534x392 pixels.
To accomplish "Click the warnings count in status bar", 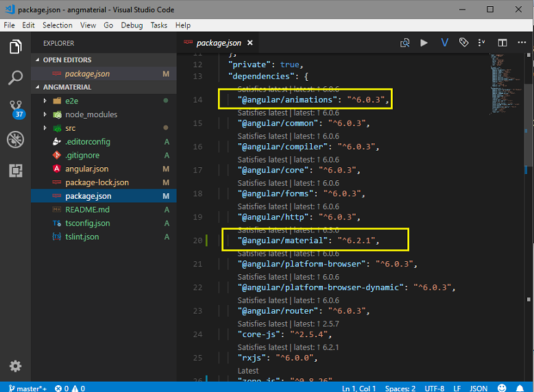I will click(x=78, y=389).
